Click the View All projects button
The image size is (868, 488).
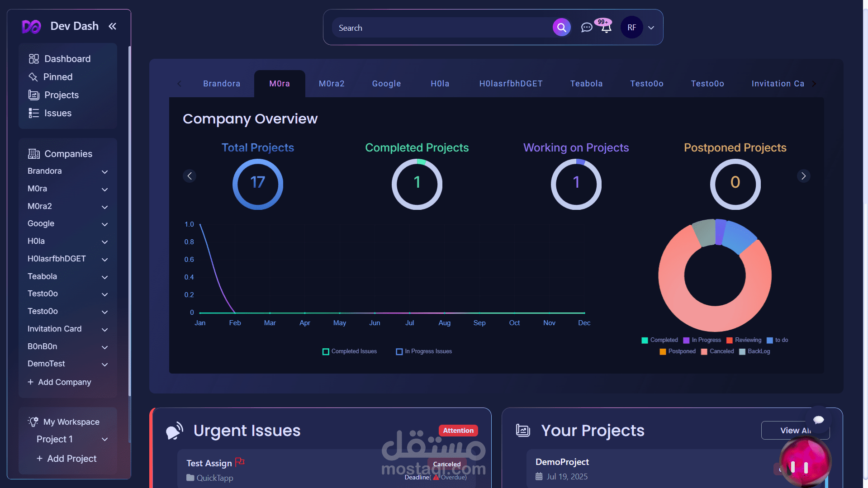pyautogui.click(x=795, y=430)
